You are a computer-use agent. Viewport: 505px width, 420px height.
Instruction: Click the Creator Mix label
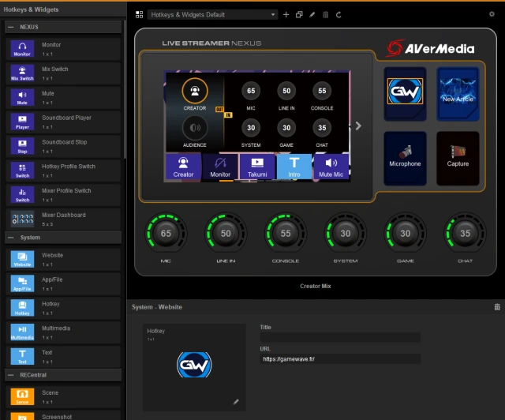(316, 286)
